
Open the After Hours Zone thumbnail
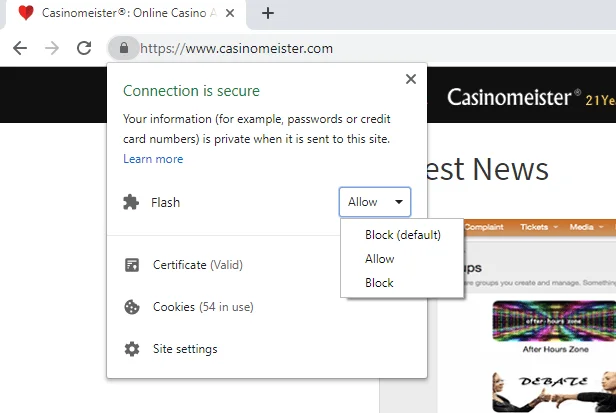tap(554, 321)
